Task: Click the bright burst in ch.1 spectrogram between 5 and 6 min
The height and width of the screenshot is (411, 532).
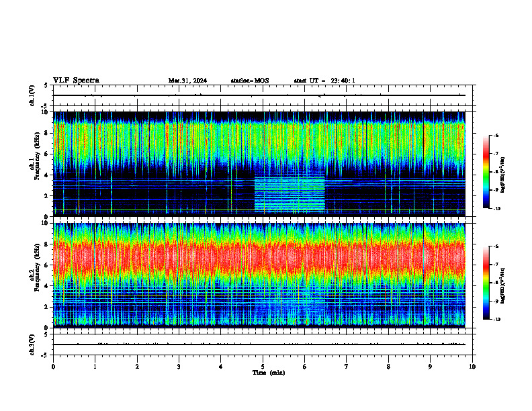Action: [x=290, y=193]
